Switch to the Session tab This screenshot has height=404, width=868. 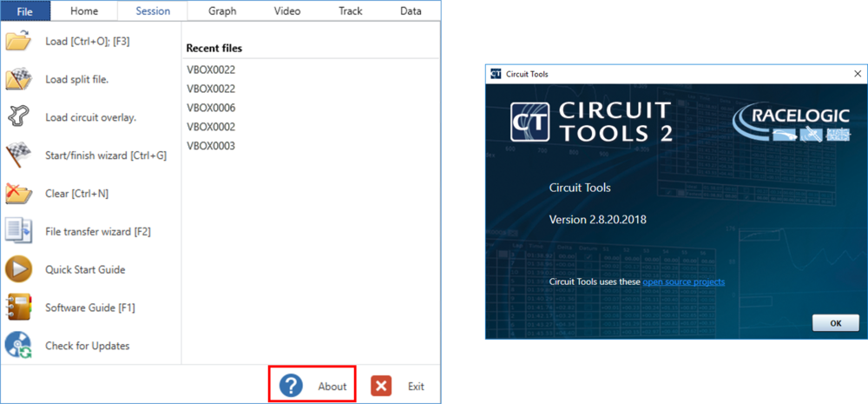tap(154, 11)
